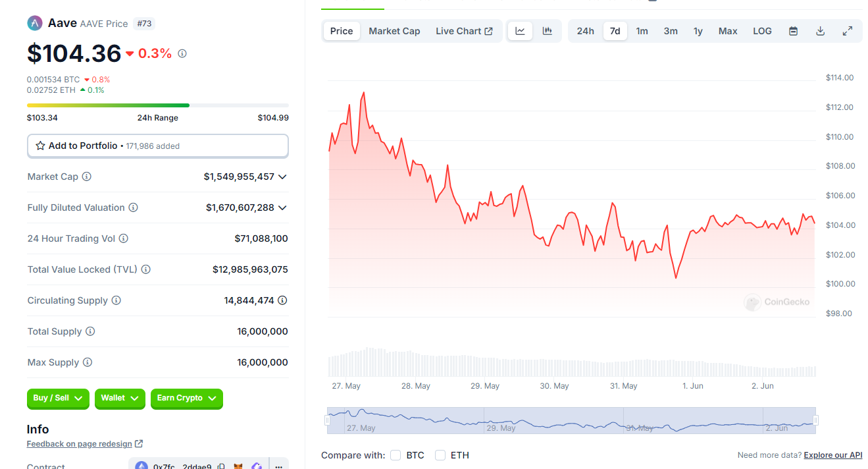Grab the right handle of chart navigator
The height and width of the screenshot is (469, 868).
pyautogui.click(x=816, y=420)
